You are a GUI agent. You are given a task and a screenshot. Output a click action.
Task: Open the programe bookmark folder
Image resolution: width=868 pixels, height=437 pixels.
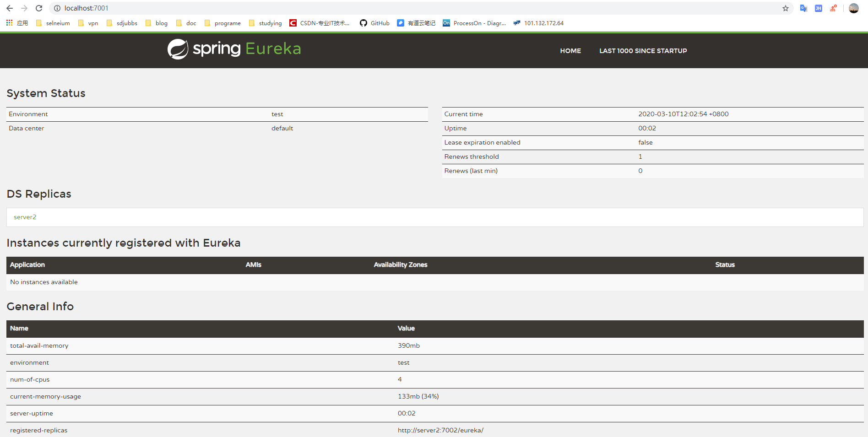pyautogui.click(x=222, y=23)
